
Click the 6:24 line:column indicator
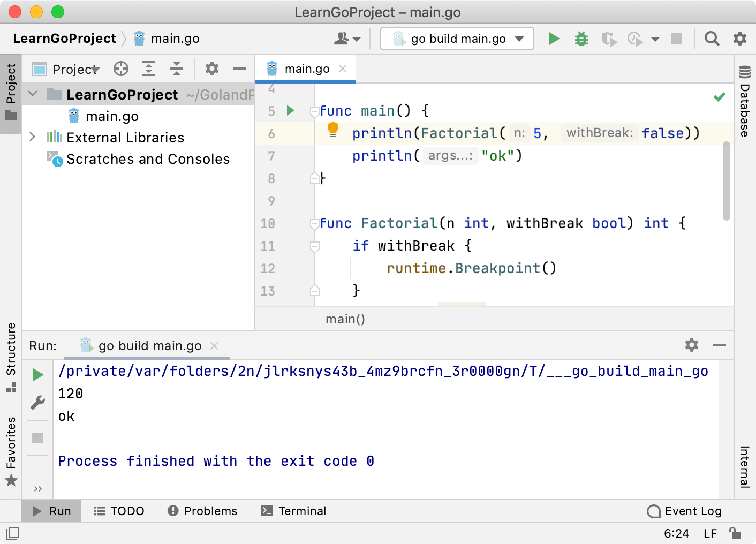[x=676, y=533]
